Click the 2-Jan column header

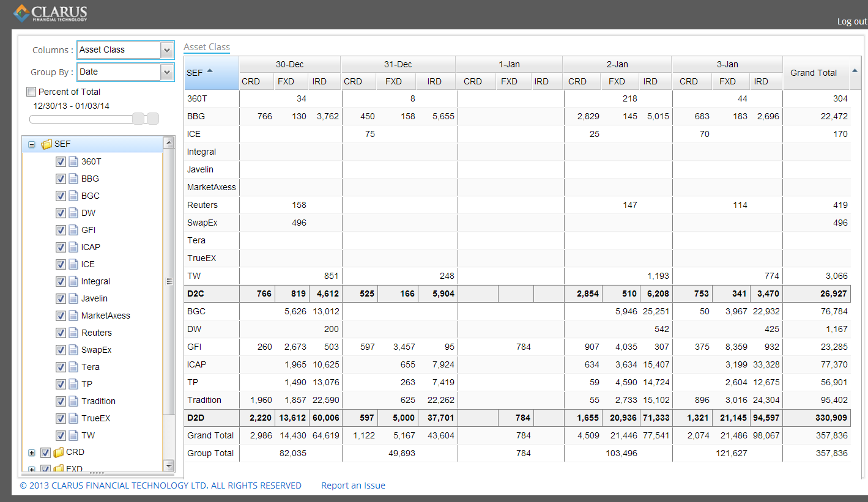pos(617,64)
